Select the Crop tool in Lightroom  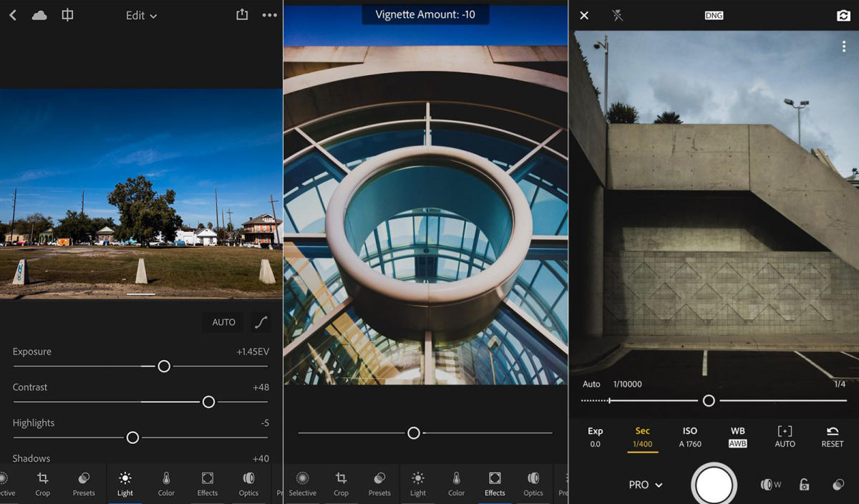[x=42, y=483]
